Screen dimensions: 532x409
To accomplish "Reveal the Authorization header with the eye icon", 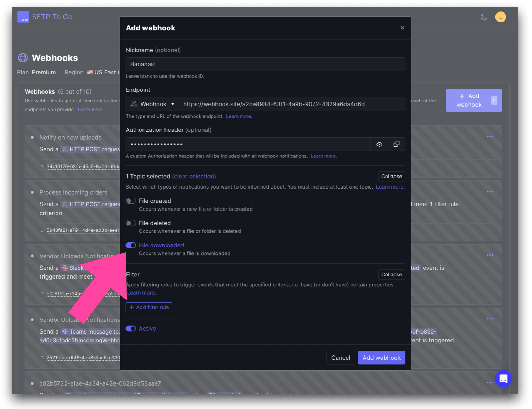I will point(379,144).
